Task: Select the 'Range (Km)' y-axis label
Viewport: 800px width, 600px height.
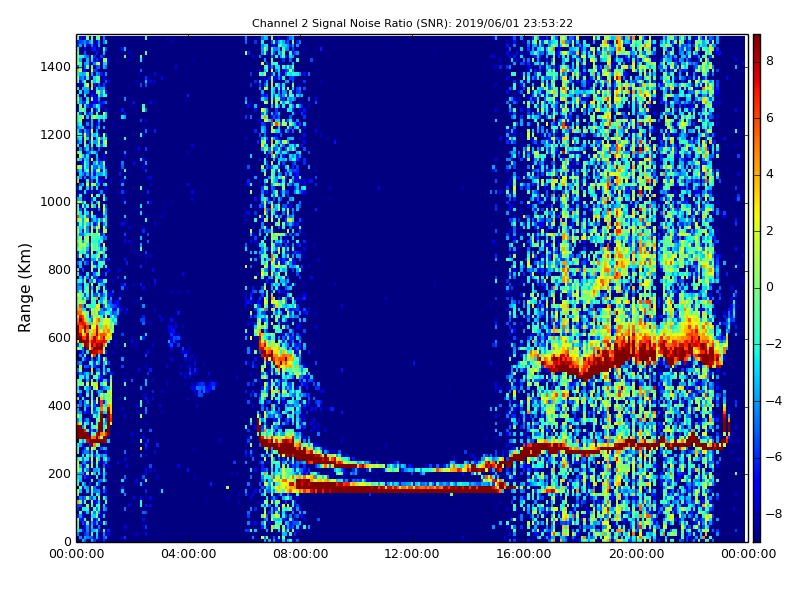Action: coord(24,288)
